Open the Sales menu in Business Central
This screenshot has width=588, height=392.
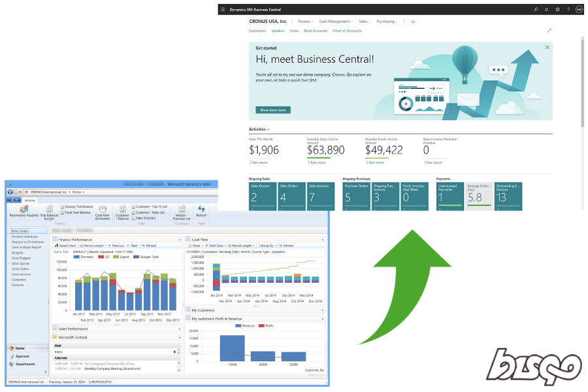365,21
